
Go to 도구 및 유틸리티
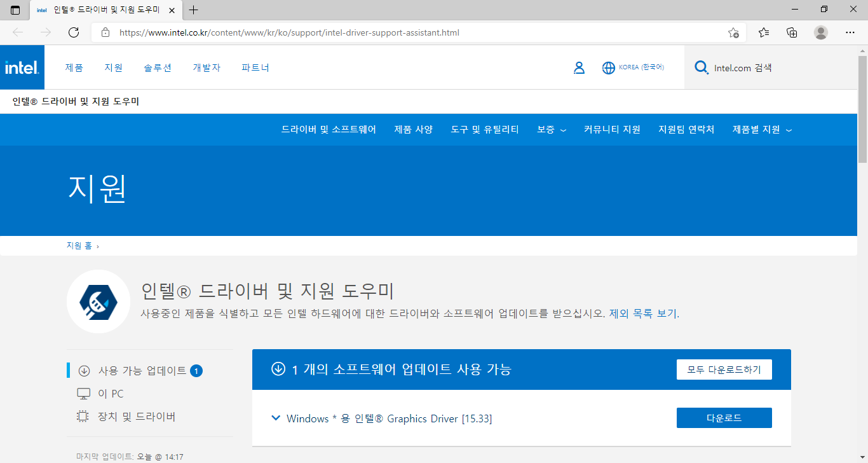coord(485,129)
